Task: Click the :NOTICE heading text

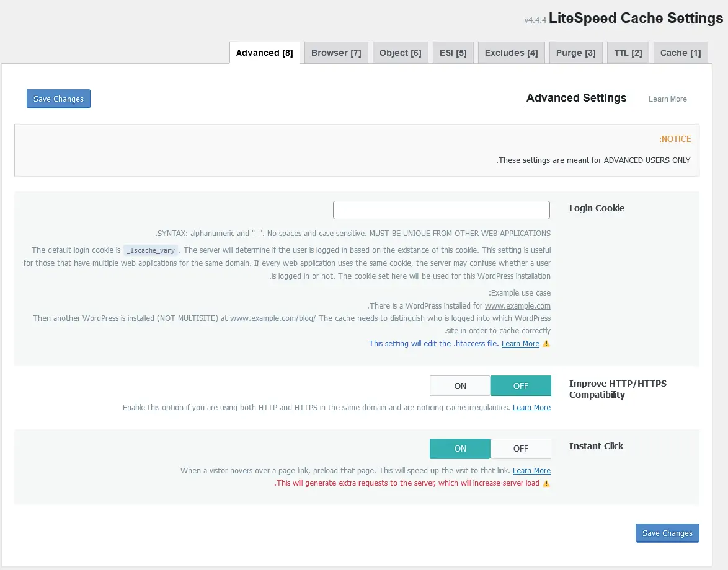Action: point(675,139)
